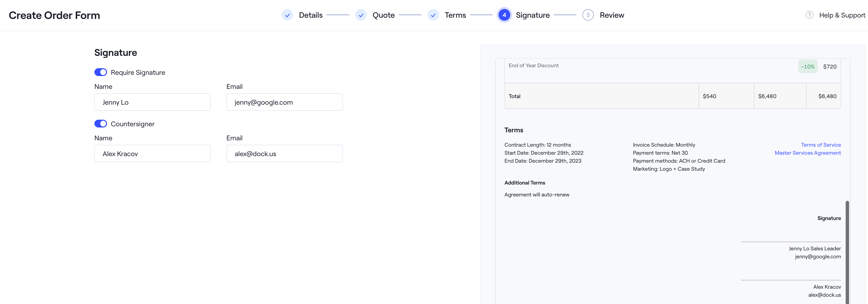Toggle the Require Signature switch

tap(101, 72)
